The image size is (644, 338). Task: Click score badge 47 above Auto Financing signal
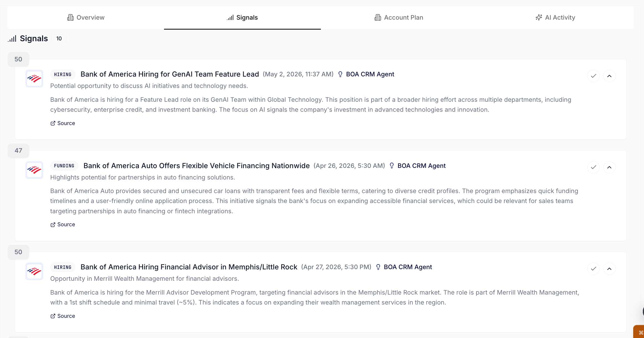coord(18,150)
